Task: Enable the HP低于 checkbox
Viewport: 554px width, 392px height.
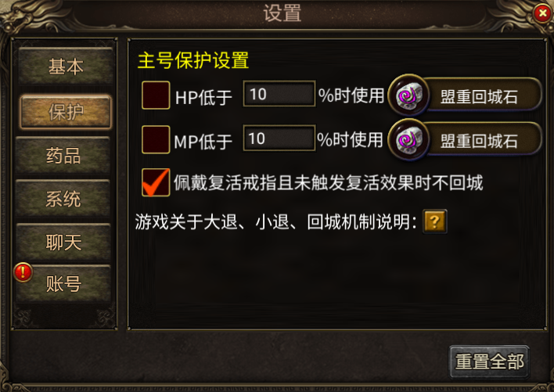Action: [156, 95]
